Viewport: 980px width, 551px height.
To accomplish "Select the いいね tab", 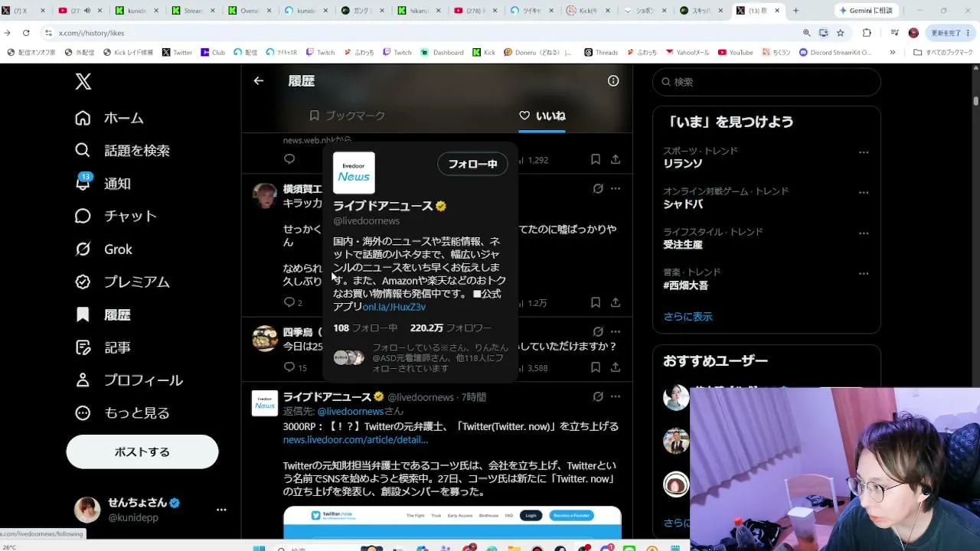I will click(x=542, y=116).
